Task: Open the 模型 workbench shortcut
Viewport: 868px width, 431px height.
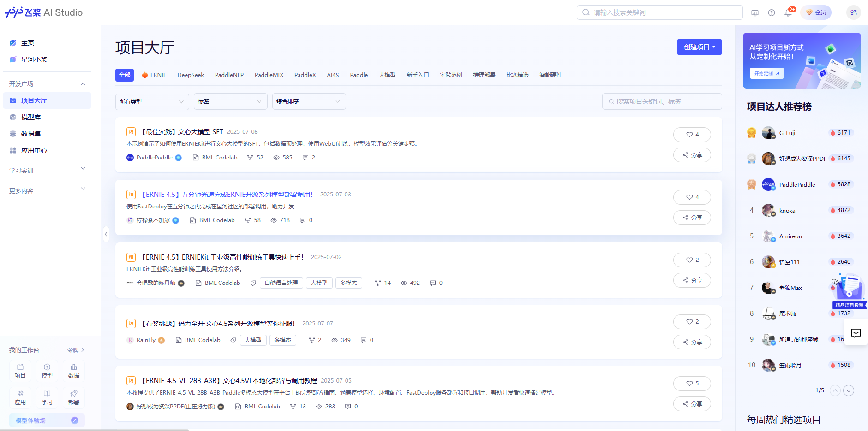Action: pyautogui.click(x=47, y=371)
